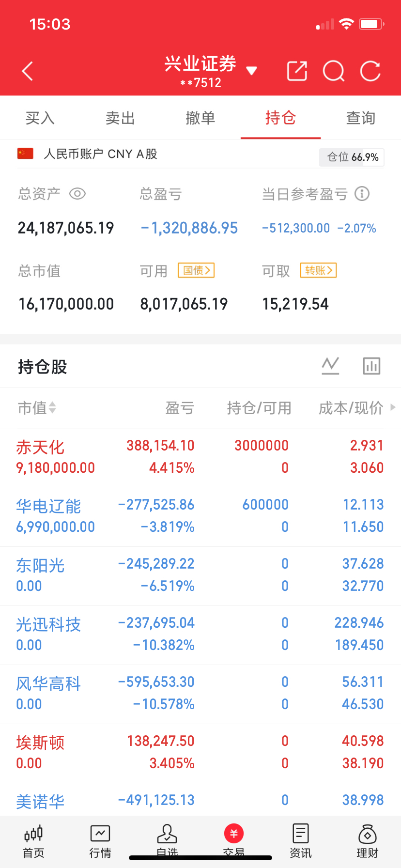Open the 光迅科技 holding row
This screenshot has height=868, width=401.
200,635
